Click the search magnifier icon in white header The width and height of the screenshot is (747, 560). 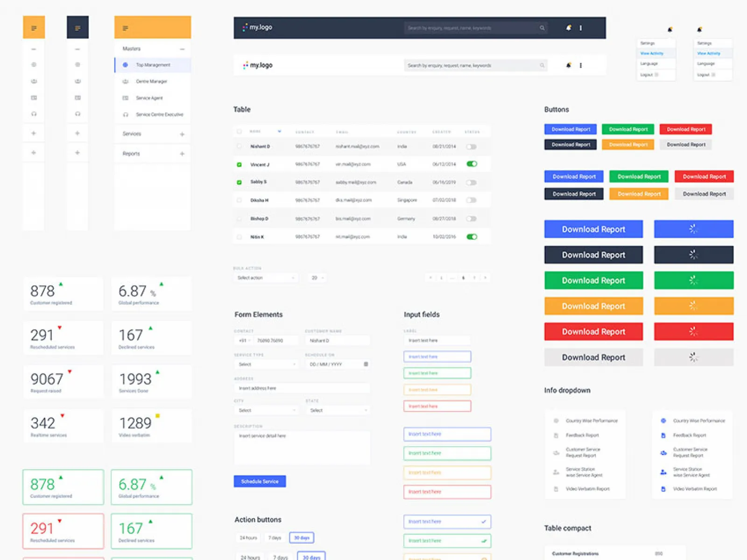pos(542,65)
